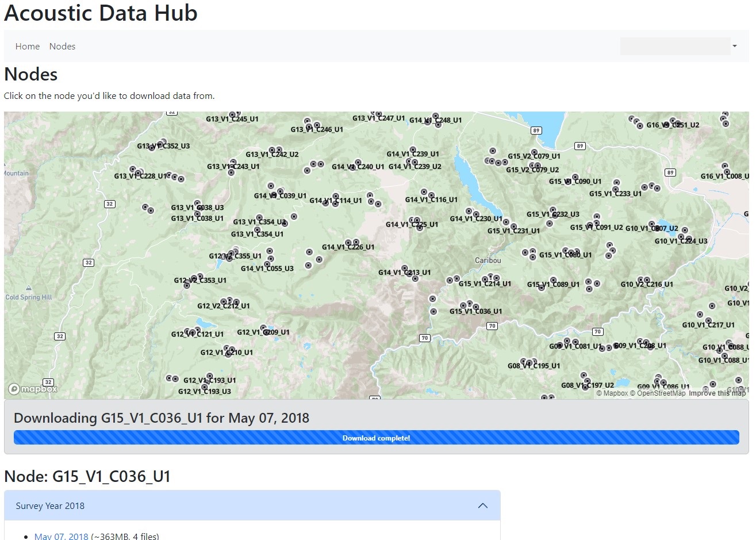
Task: Pick node label G15_V1_C231_U1 on the map
Action: click(513, 231)
